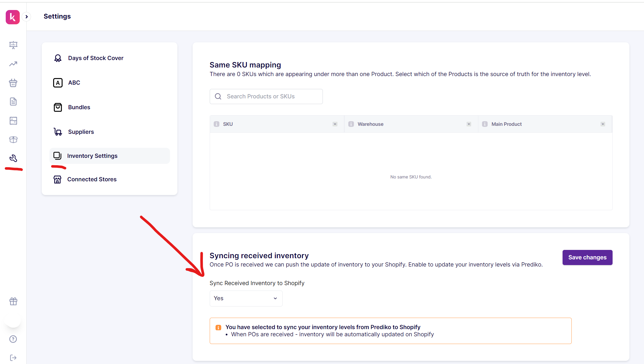Click the Prediko logo icon
Viewport: 644px width, 364px height.
(13, 17)
